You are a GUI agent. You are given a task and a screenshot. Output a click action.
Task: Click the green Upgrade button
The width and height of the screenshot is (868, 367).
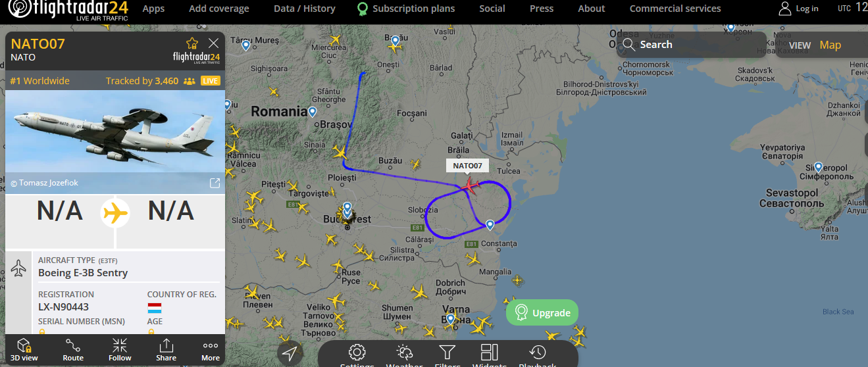pos(542,312)
